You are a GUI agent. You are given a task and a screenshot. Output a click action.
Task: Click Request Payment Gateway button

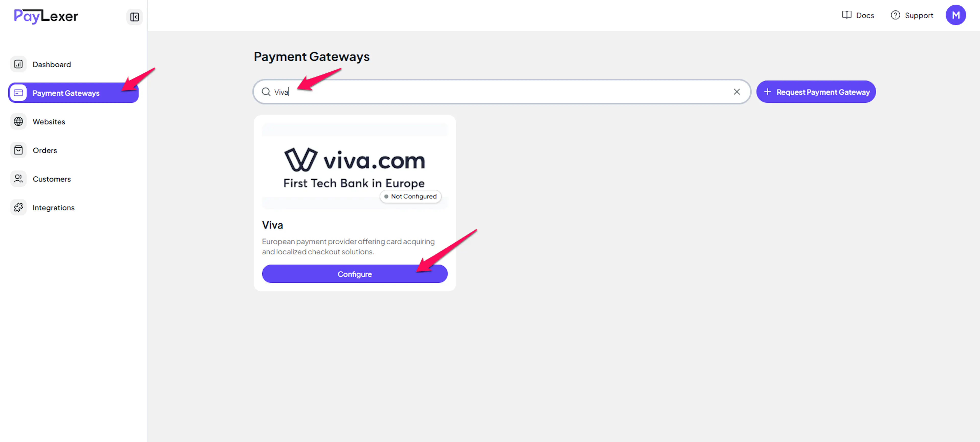(x=816, y=92)
